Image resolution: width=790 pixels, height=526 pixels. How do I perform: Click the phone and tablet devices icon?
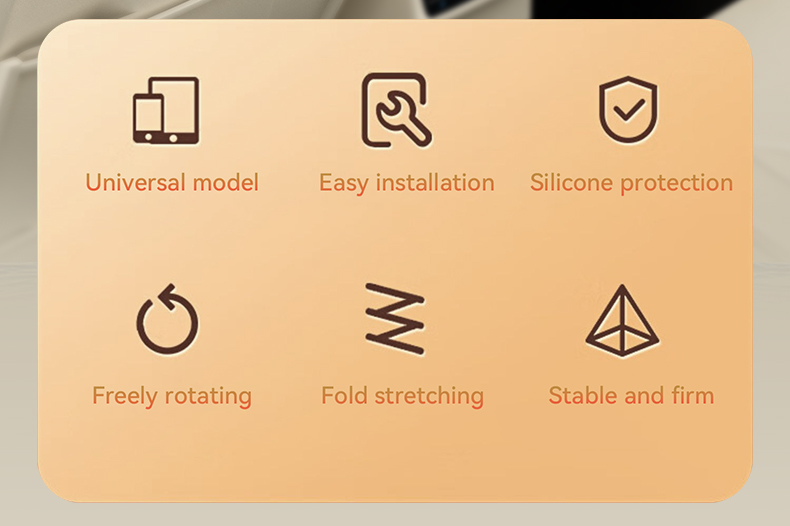[166, 111]
